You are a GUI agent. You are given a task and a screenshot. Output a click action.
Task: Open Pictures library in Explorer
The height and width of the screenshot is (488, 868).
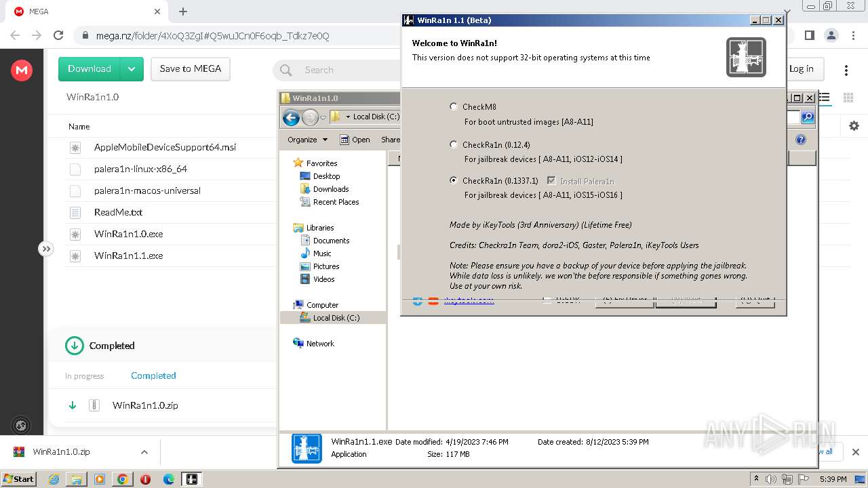[319, 266]
